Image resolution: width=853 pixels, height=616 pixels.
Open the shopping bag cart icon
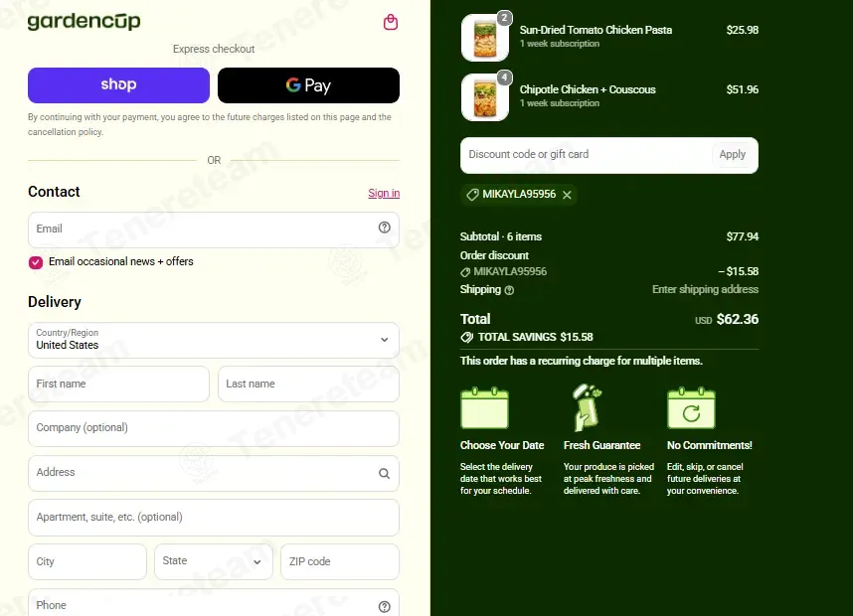click(x=390, y=22)
